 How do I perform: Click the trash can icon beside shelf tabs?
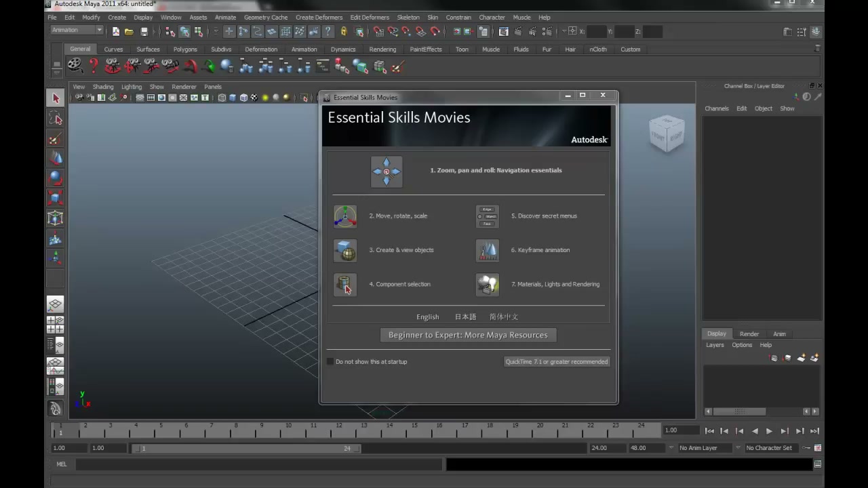[818, 49]
